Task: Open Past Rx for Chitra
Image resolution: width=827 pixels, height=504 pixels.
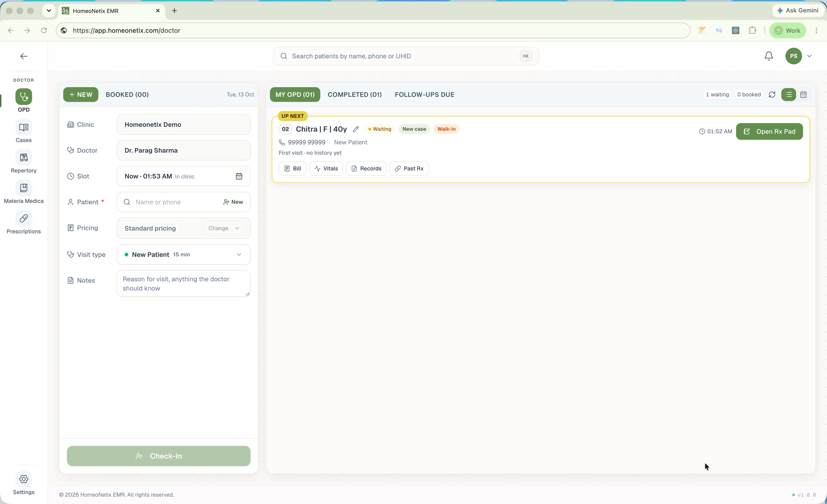Action: point(409,169)
